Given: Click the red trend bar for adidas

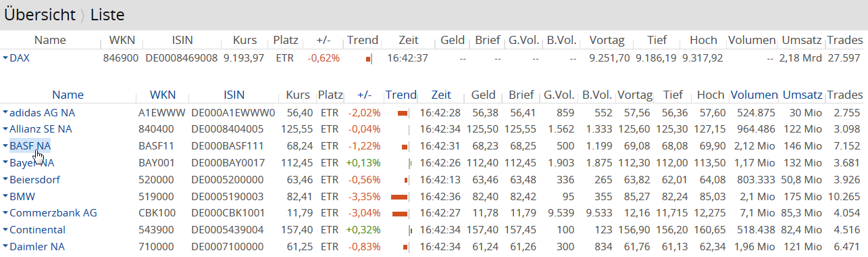Looking at the screenshot, I should [403, 112].
